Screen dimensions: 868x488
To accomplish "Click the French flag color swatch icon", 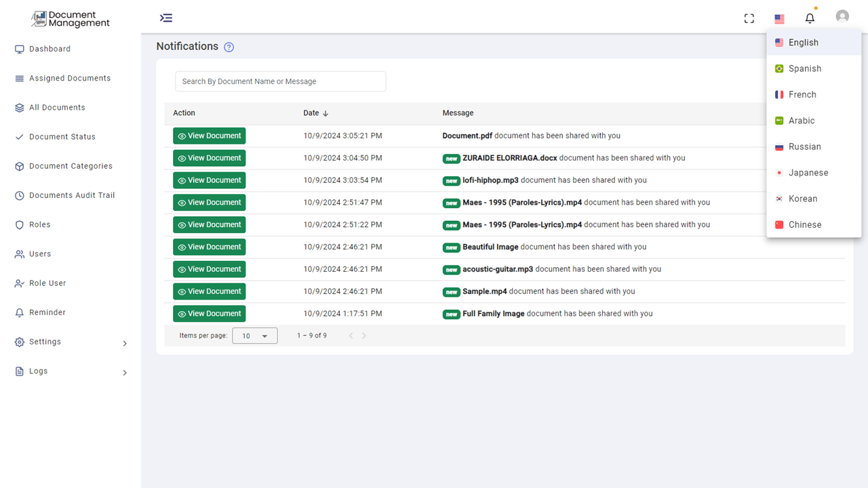I will 778,94.
